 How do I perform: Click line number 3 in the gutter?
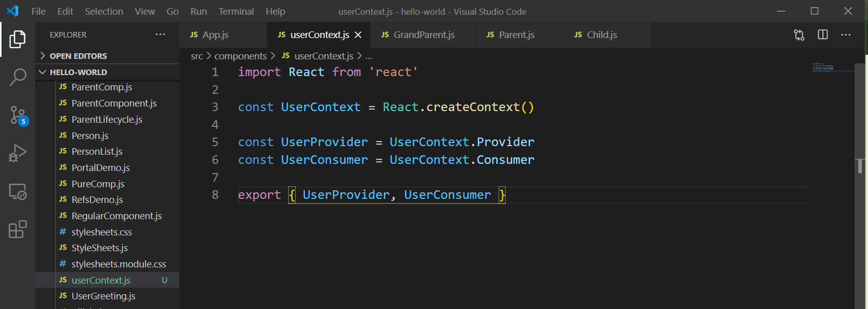coord(215,107)
